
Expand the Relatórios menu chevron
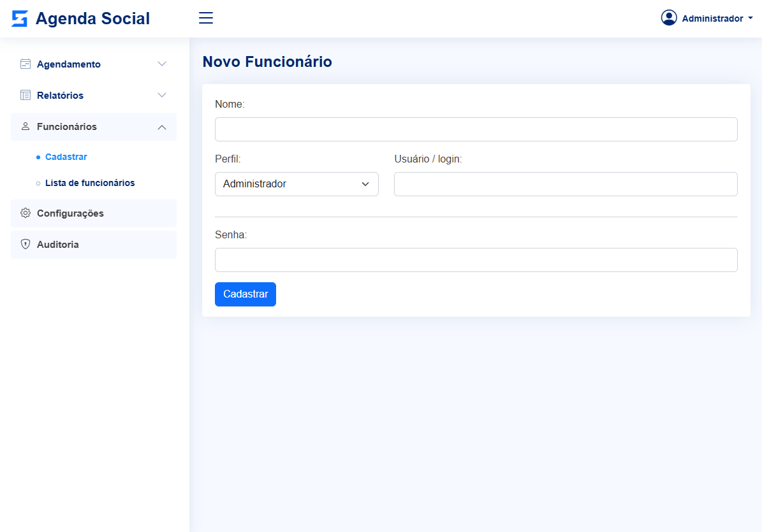tap(162, 95)
